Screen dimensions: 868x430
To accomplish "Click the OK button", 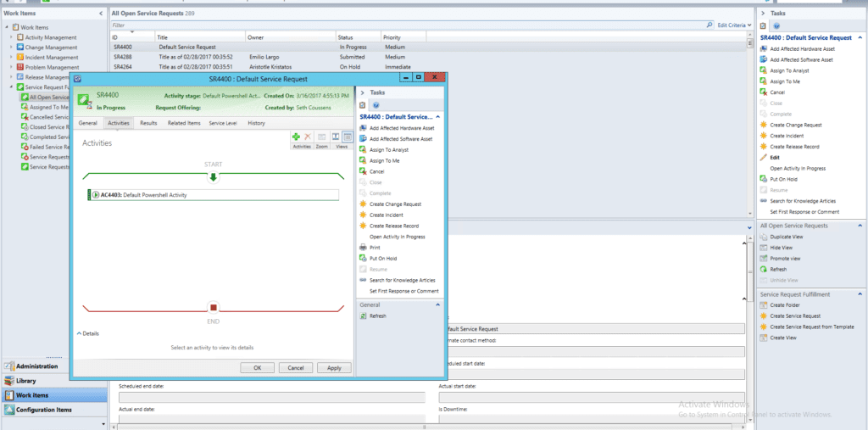I will [258, 368].
